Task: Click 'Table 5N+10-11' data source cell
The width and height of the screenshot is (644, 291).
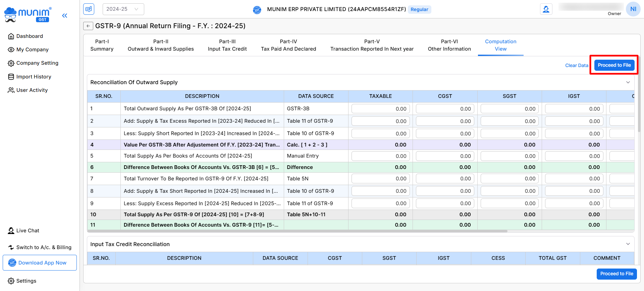Action: point(316,215)
